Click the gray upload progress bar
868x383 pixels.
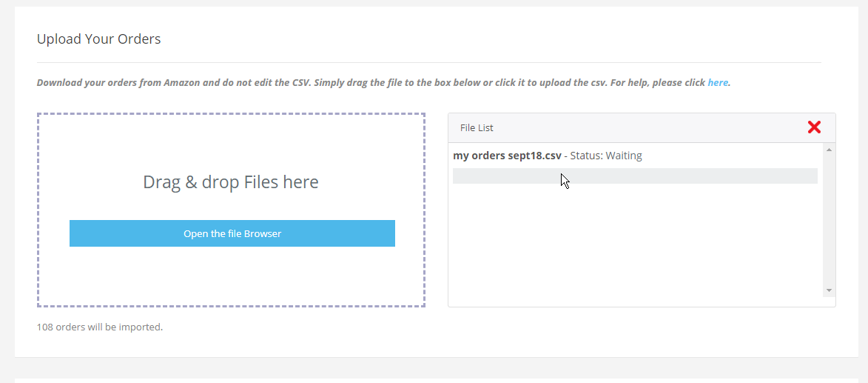point(635,176)
